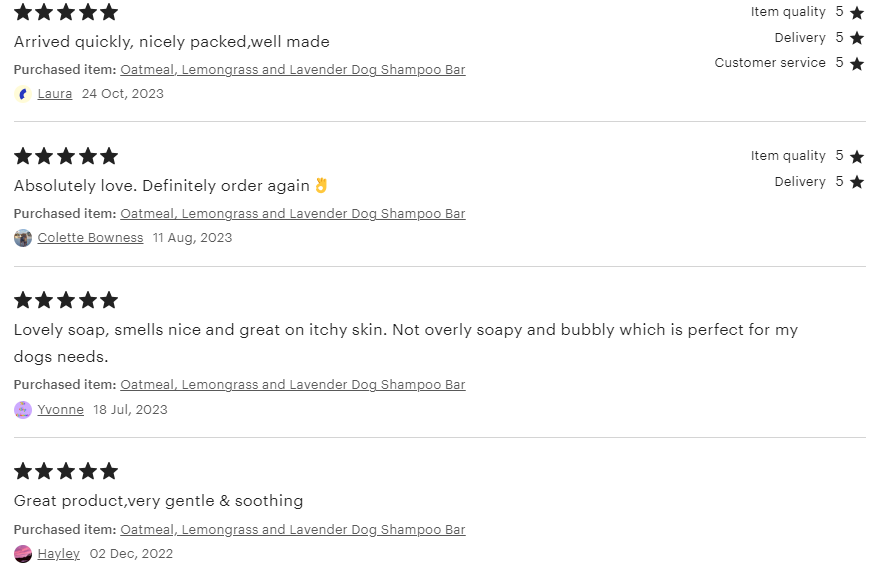Click Yvonne's purple avatar icon
Screen dimensions: 894x579
coord(23,410)
